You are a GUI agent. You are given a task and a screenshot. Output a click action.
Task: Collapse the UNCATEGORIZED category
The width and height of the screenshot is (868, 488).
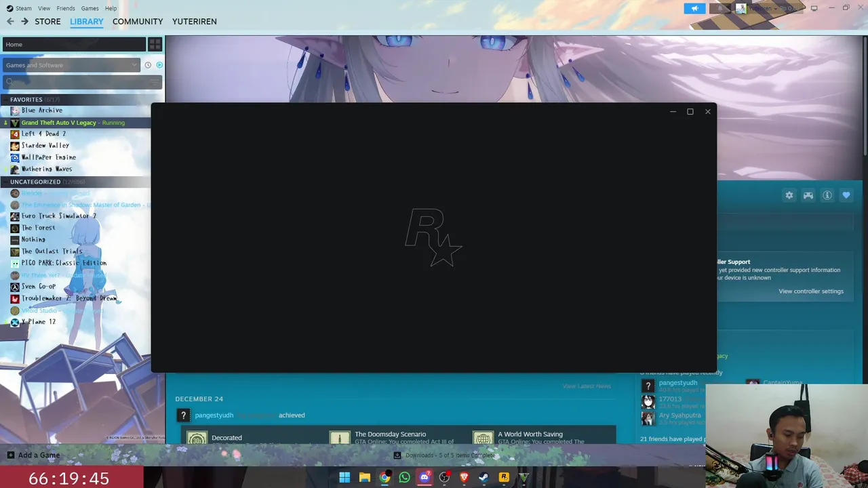coord(35,182)
